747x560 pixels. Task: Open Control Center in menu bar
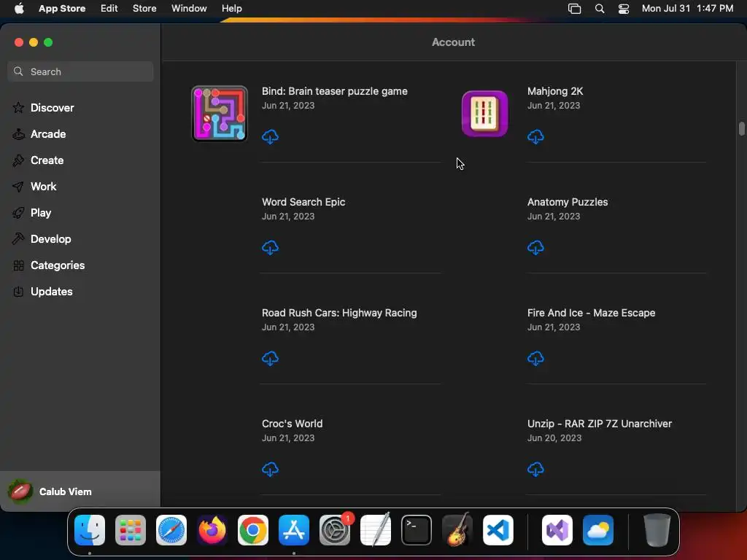[x=624, y=9]
